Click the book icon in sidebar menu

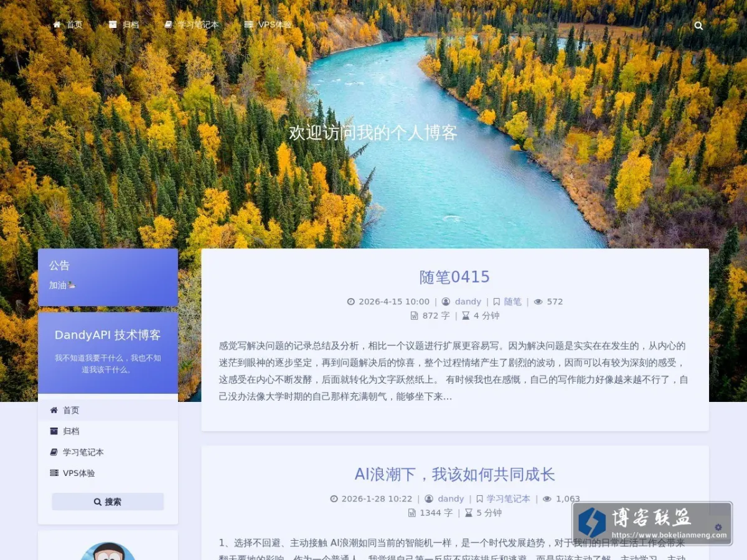54,452
